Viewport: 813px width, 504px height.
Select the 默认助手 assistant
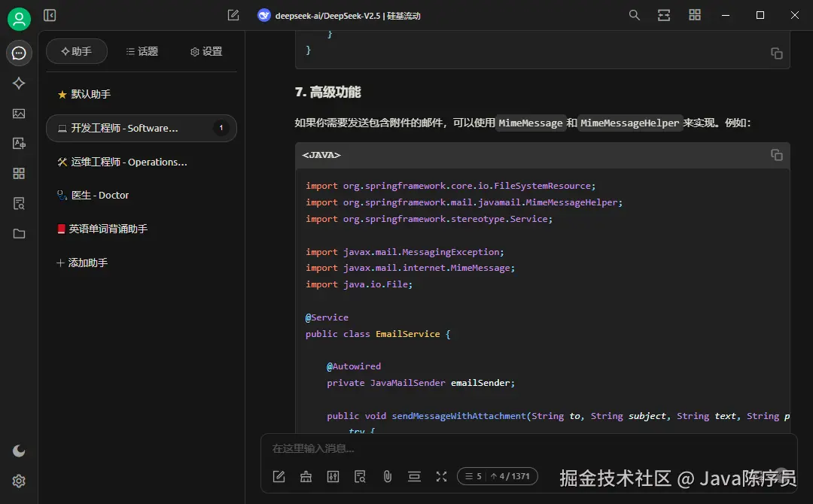coord(141,94)
